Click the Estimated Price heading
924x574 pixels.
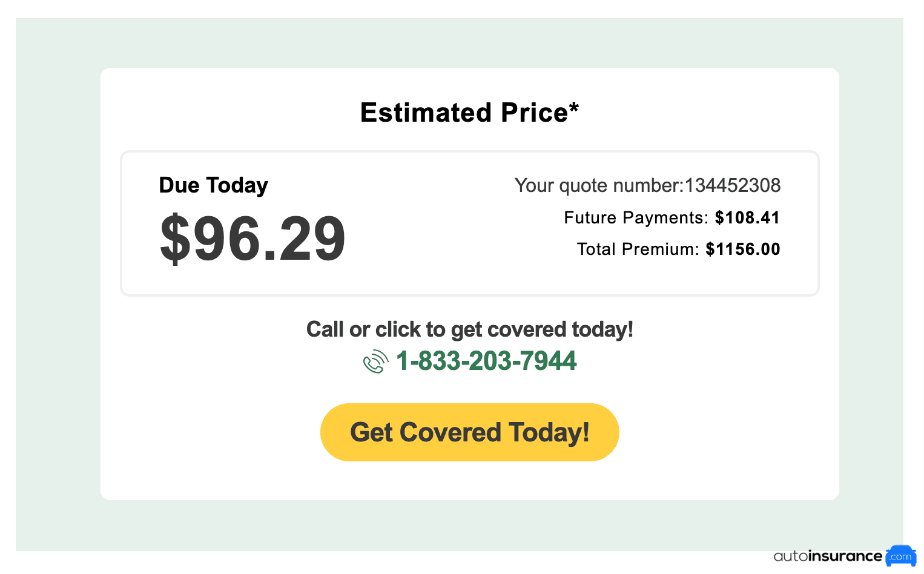pyautogui.click(x=469, y=113)
